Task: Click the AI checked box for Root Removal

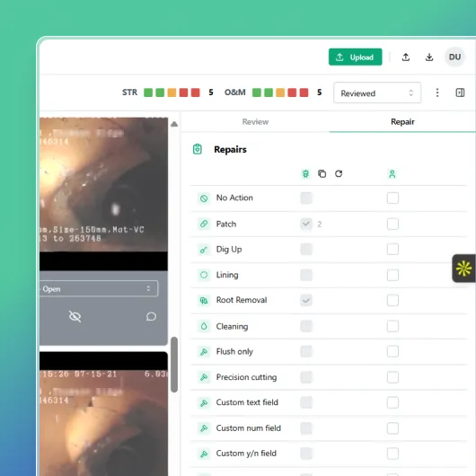Action: pyautogui.click(x=306, y=300)
